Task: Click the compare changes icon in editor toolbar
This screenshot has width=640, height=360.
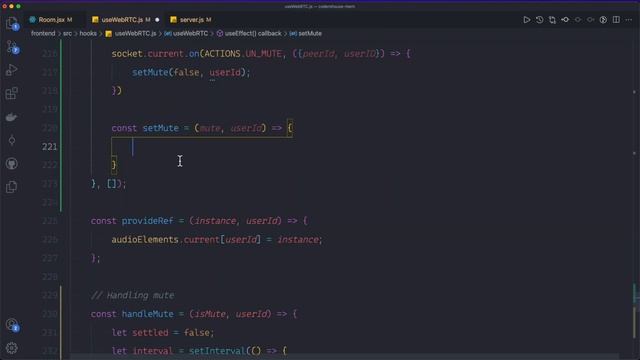Action: [x=552, y=20]
